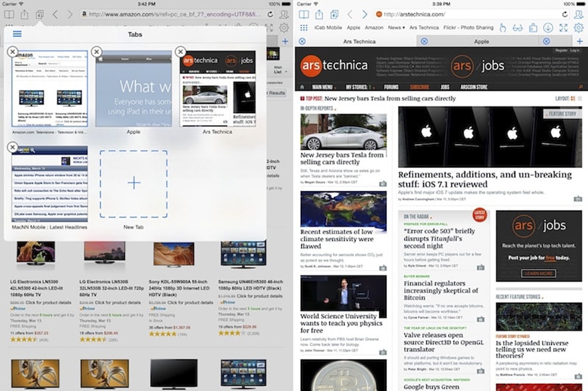Open the Amazon Televisions tab thumbnail
Image resolution: width=588 pixels, height=391 pixels.
(x=50, y=88)
